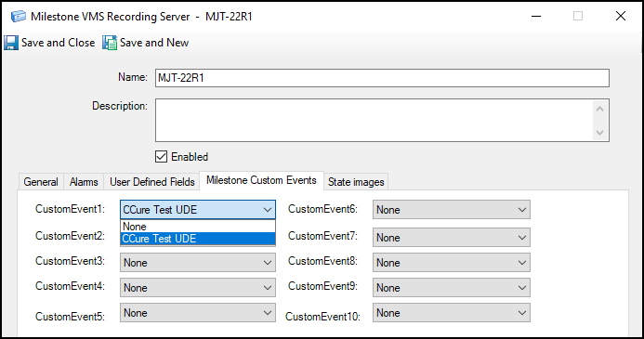Click the Save and Close button label

click(58, 43)
